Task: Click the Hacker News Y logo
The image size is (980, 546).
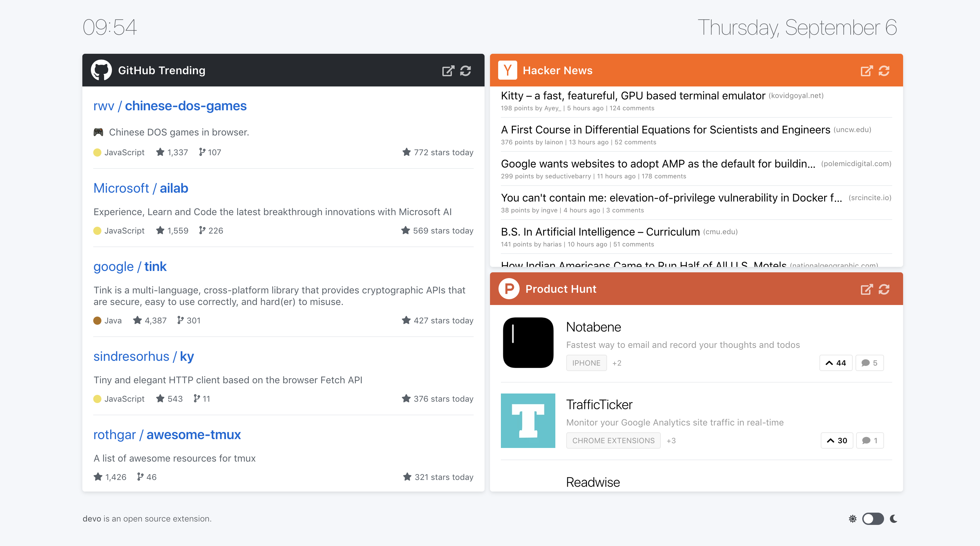Action: (x=507, y=70)
